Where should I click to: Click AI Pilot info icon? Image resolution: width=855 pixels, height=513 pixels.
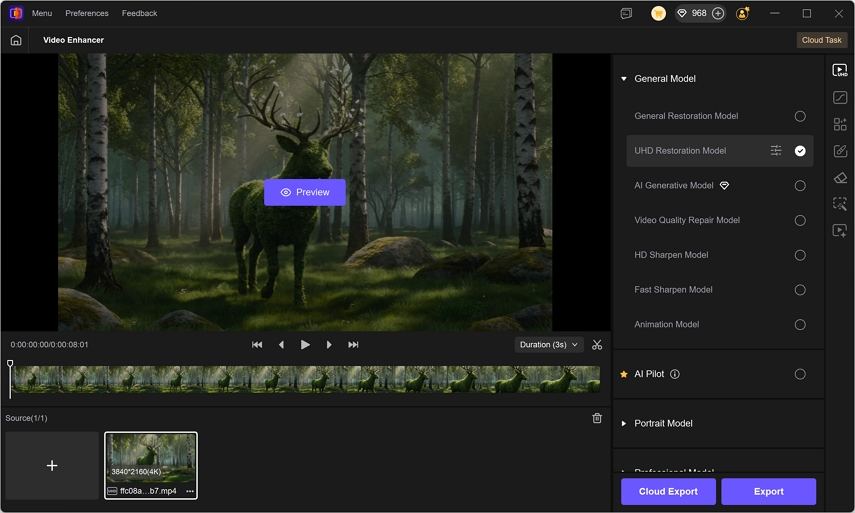click(x=675, y=374)
